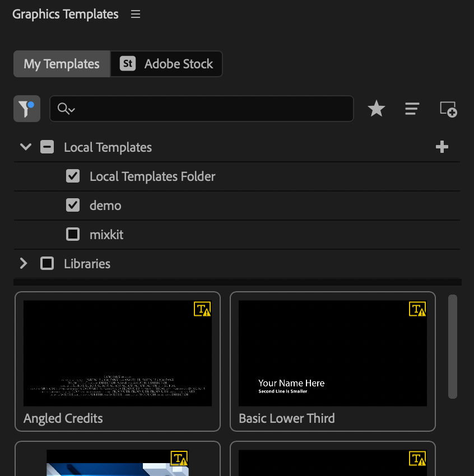Screen dimensions: 474x476
Task: Uncheck the Local Templates Folder checkbox
Action: tap(73, 176)
